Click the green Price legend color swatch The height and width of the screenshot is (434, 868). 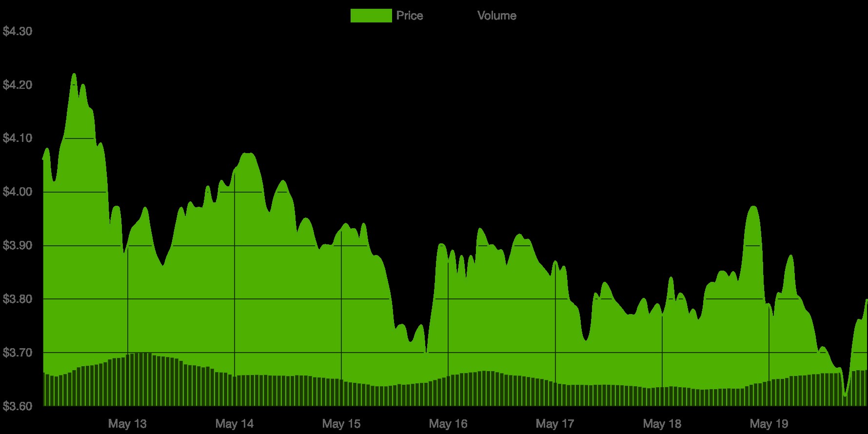coord(371,16)
